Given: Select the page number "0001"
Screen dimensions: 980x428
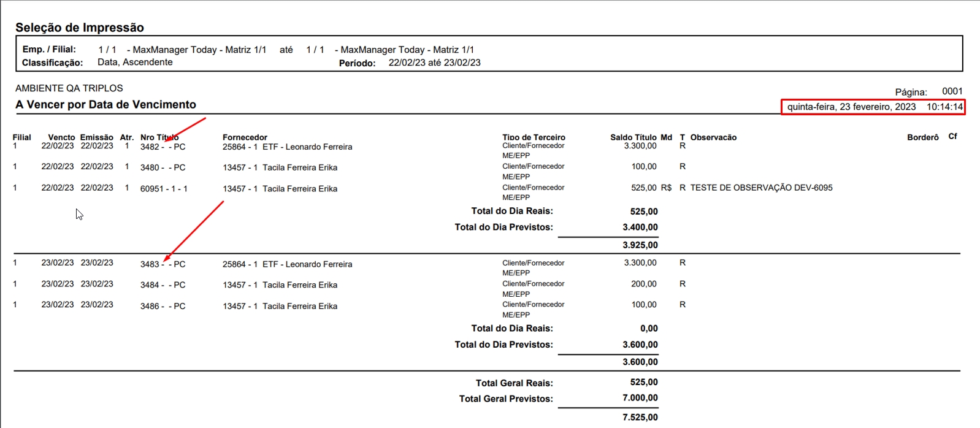Looking at the screenshot, I should coord(952,91).
